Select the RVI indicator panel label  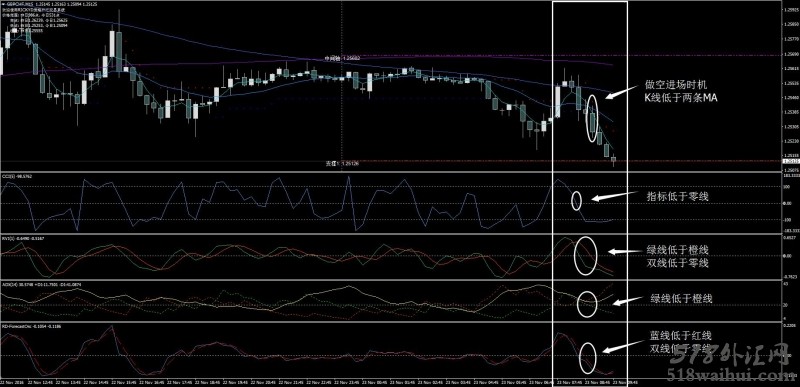23,238
